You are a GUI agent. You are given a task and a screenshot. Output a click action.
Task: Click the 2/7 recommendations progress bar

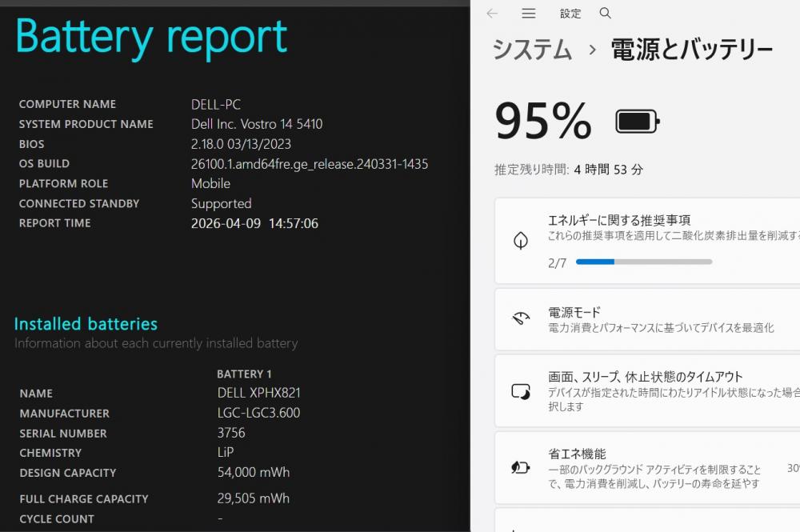(x=644, y=262)
